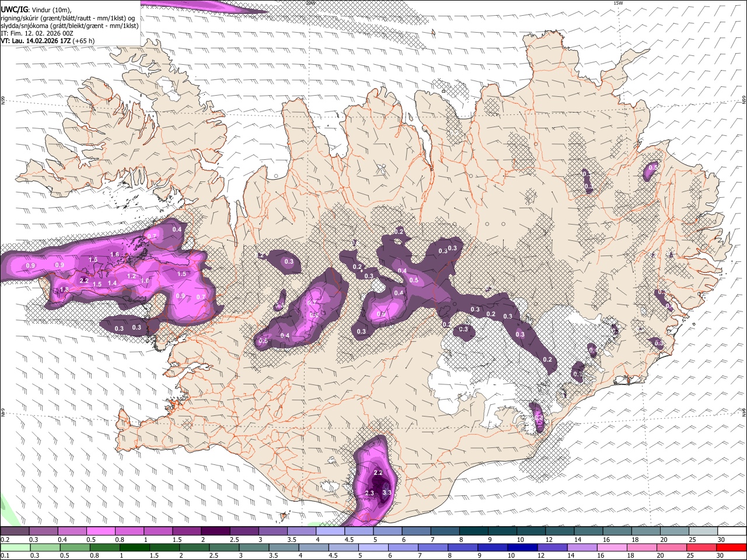Click the 0.2 label in the top legend row
The width and height of the screenshot is (747, 560).
tap(5, 540)
